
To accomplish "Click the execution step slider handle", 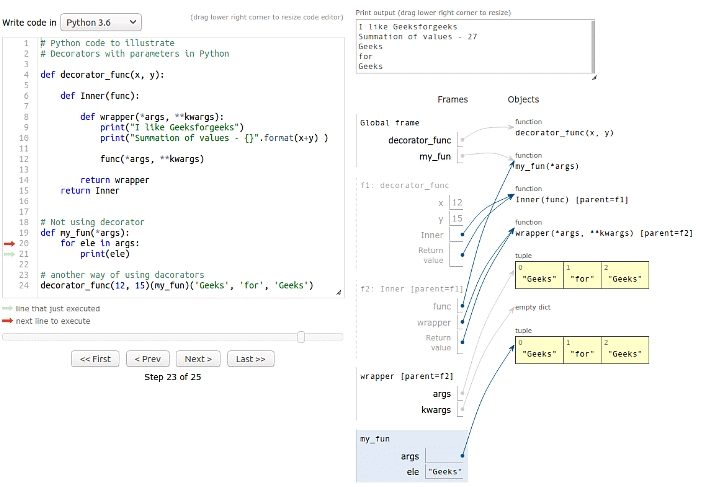I will [301, 337].
